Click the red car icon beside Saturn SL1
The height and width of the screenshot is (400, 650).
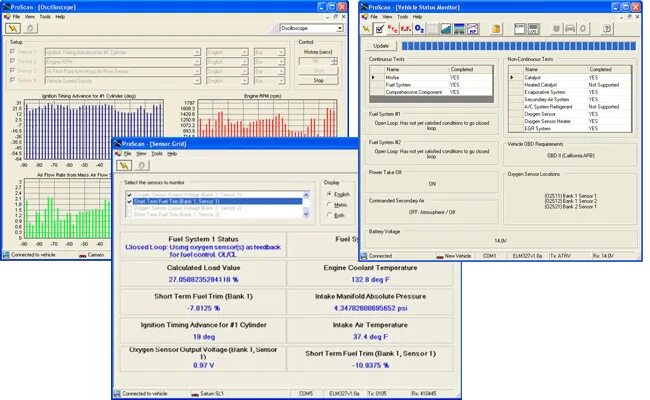pos(194,394)
